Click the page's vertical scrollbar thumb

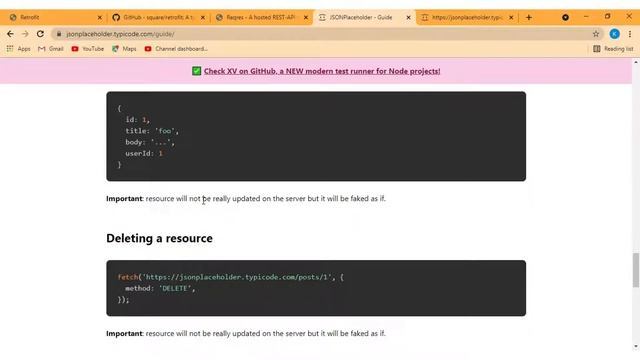click(x=636, y=270)
